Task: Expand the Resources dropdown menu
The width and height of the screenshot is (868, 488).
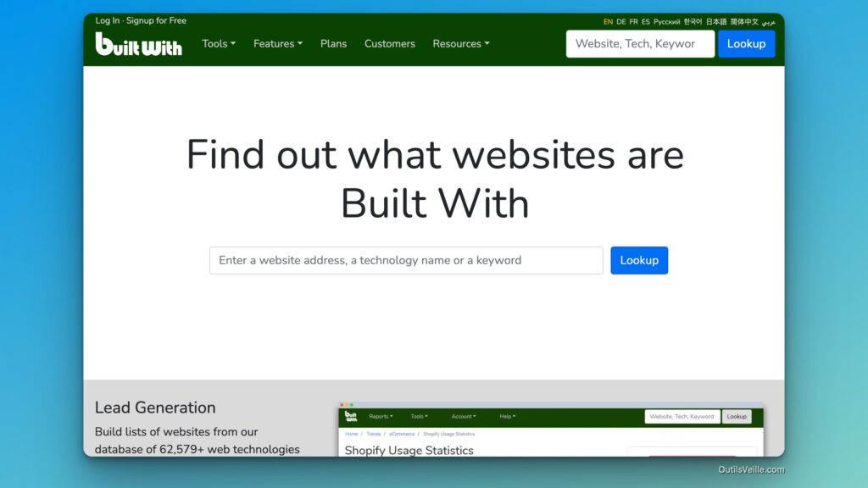Action: tap(461, 44)
